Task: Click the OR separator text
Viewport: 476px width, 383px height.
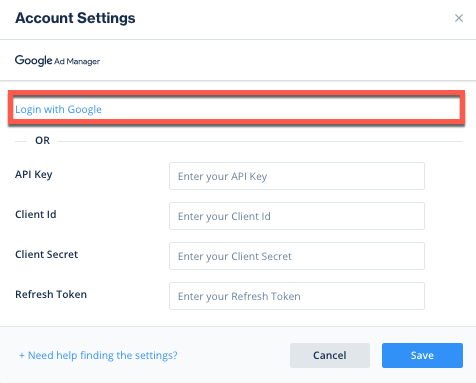Action: (x=42, y=140)
